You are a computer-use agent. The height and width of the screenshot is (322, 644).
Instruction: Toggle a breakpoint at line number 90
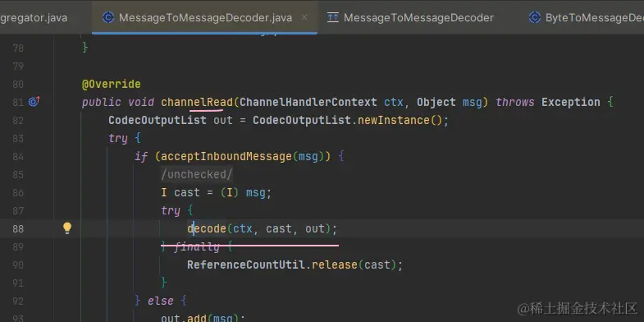(x=18, y=264)
